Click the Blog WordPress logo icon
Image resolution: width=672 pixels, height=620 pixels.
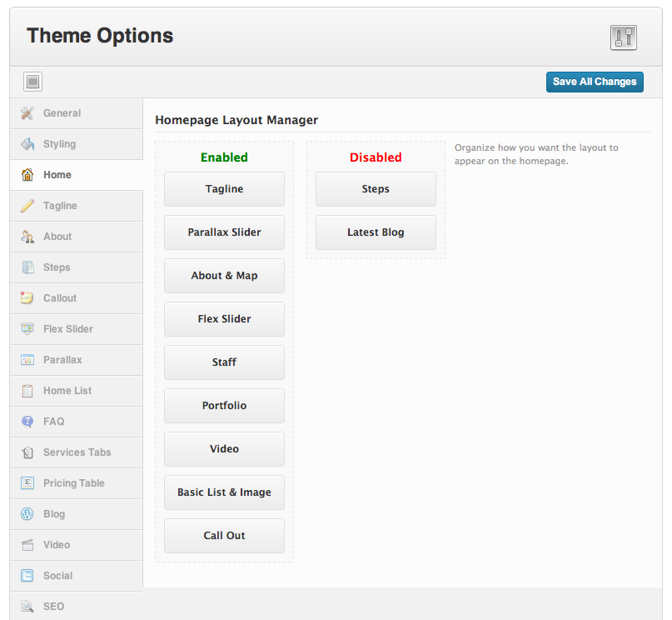point(27,513)
